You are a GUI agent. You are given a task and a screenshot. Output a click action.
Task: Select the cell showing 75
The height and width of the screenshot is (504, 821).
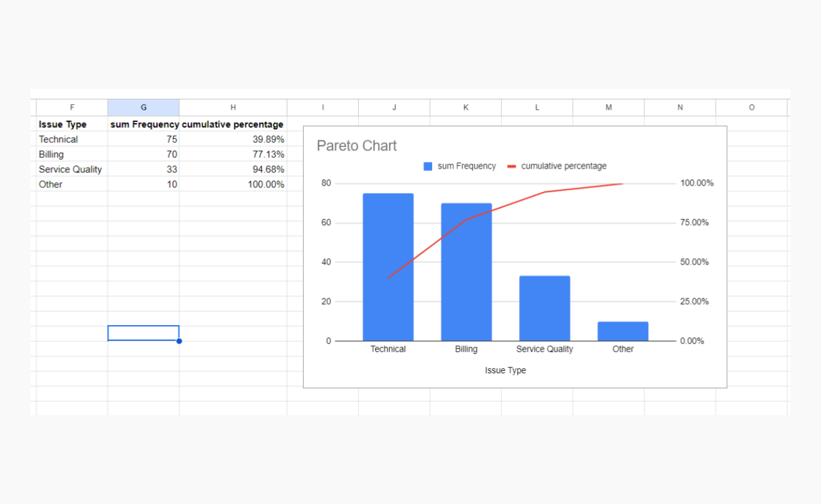point(162,139)
